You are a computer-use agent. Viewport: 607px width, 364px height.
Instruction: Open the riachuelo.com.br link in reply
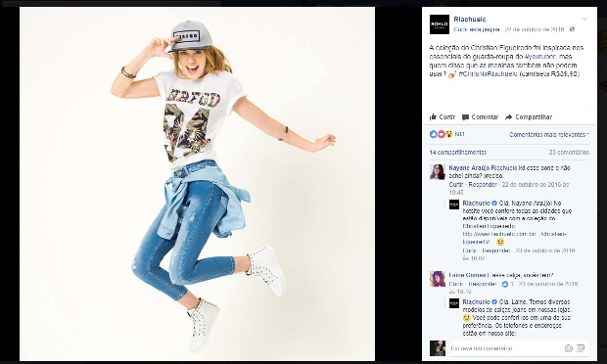[514, 238]
